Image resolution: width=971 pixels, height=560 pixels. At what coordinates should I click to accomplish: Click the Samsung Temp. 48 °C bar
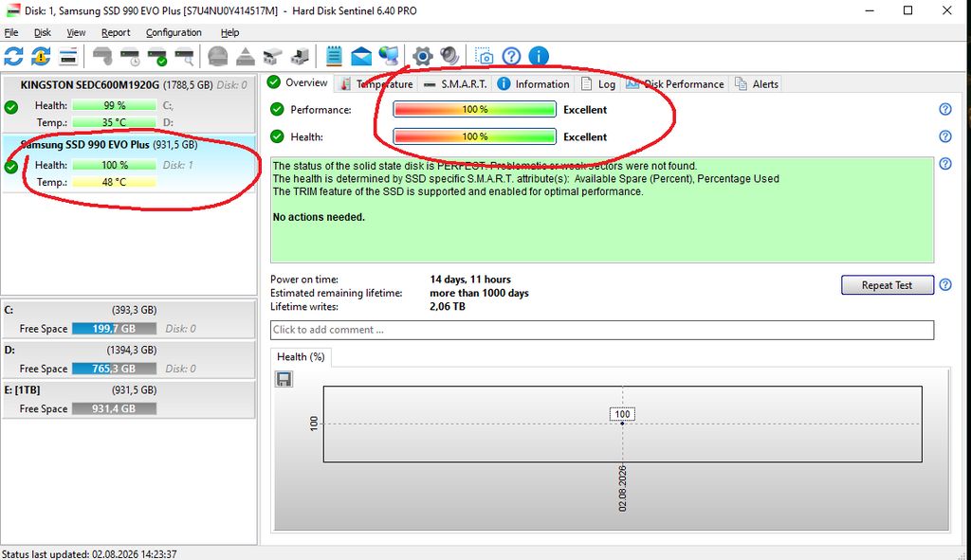click(114, 183)
